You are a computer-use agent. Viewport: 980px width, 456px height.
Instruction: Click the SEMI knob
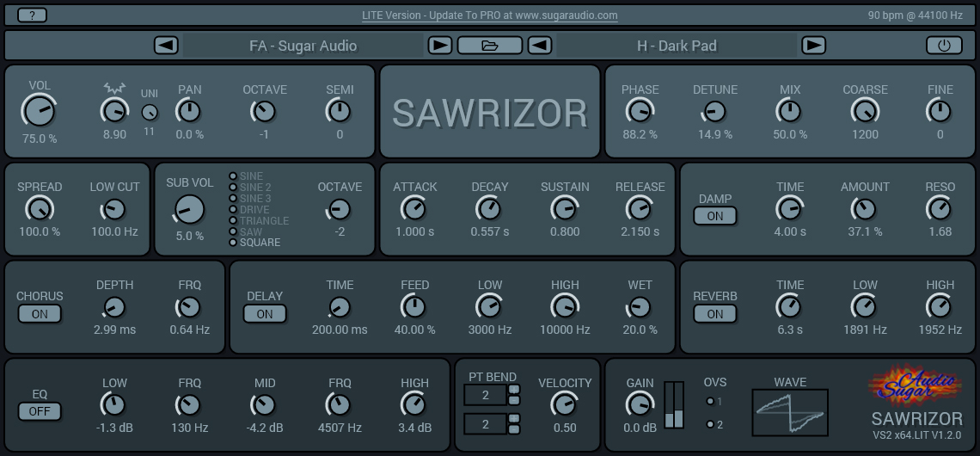[x=339, y=111]
